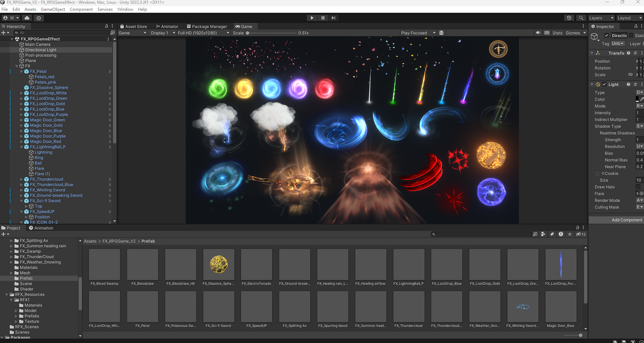Adjust the Game view Scale slider
Viewport: 644px width, 343px height.
(x=271, y=33)
